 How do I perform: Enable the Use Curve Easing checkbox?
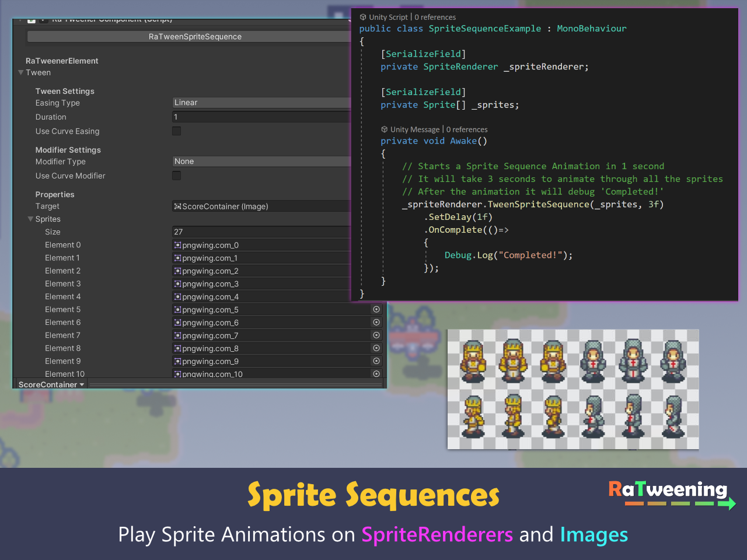tap(176, 131)
